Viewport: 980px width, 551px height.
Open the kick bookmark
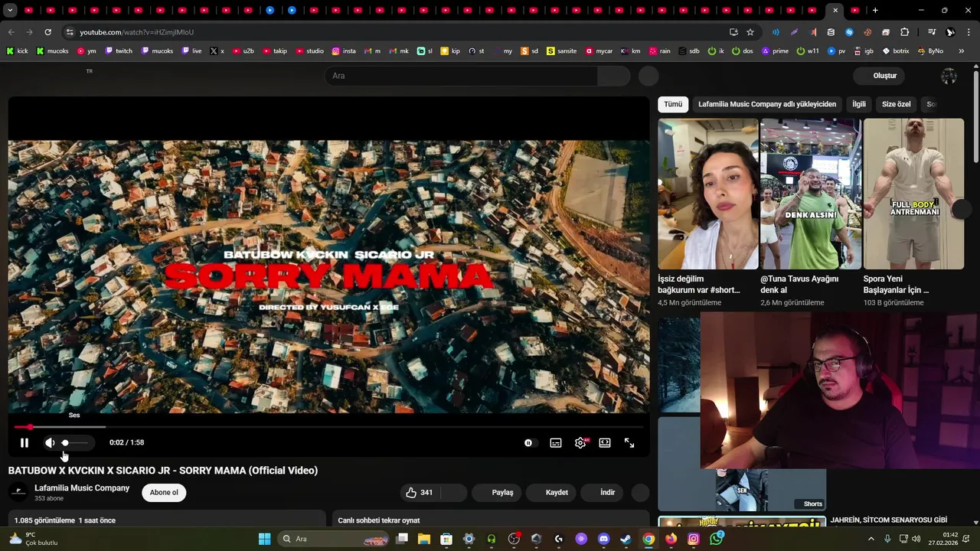point(17,51)
